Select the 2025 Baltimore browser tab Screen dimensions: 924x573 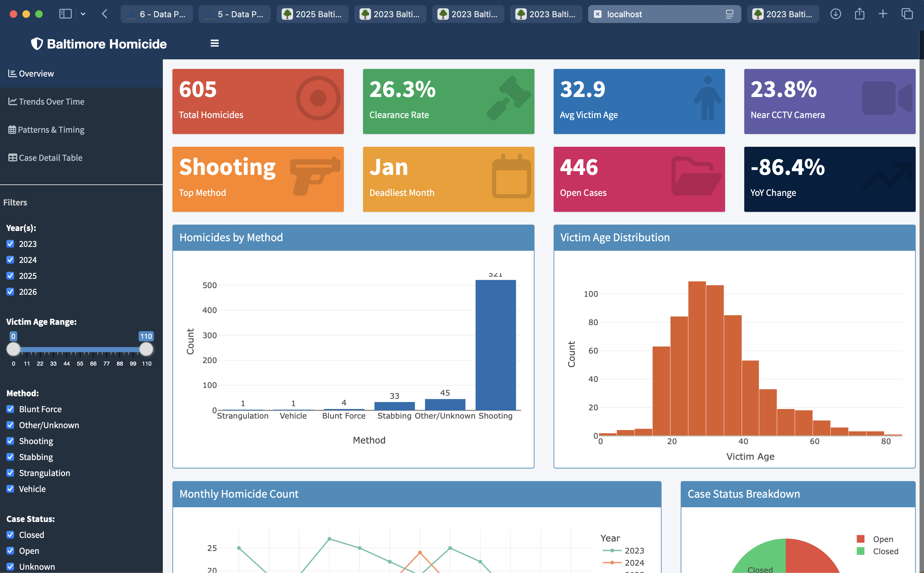[313, 14]
